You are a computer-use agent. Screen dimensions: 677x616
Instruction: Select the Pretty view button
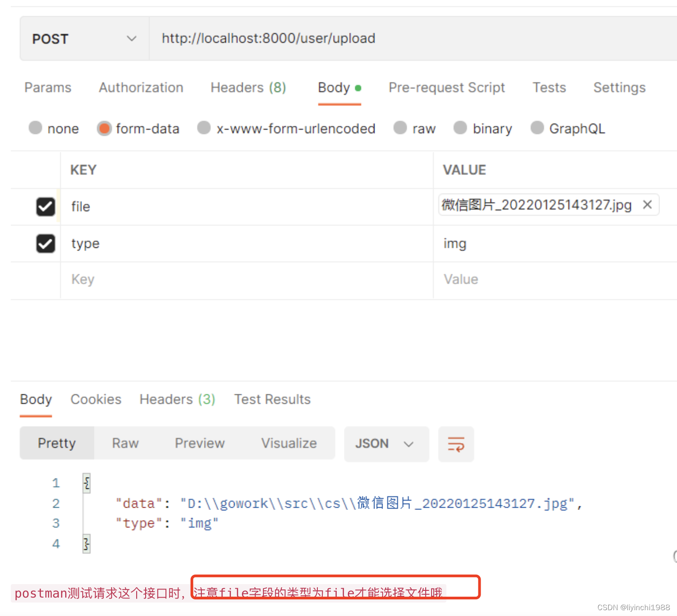57,443
